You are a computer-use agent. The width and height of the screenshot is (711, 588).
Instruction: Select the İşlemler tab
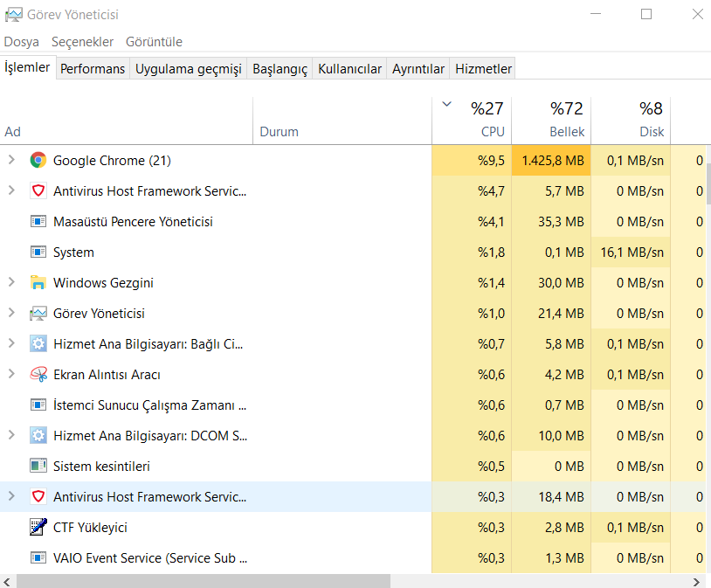pos(27,67)
